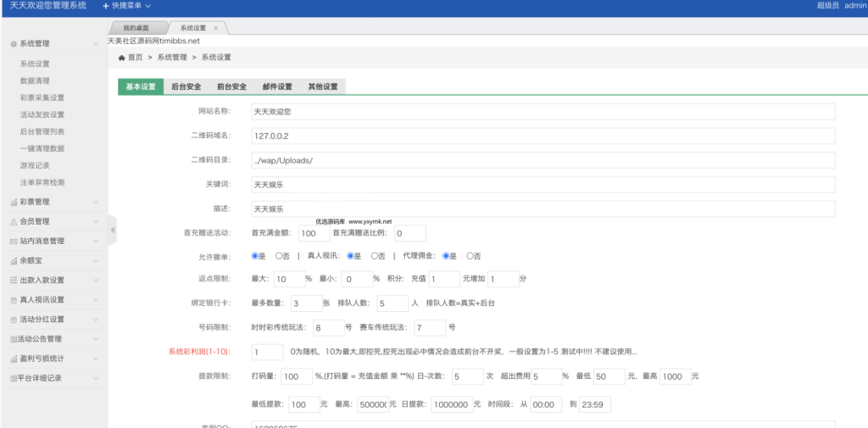
Task: Open 后台管理列表 in the sidebar
Action: [x=42, y=131]
